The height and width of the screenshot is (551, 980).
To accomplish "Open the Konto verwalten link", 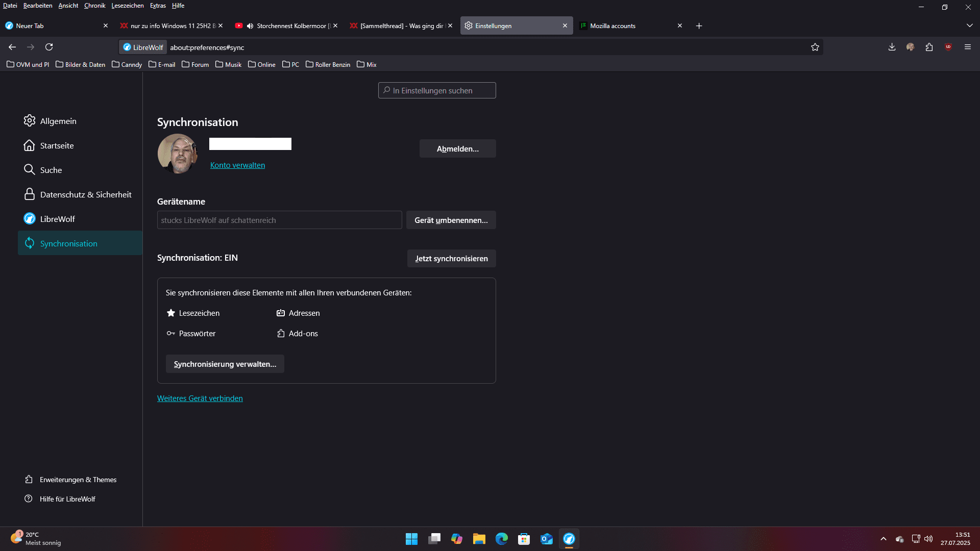I will pyautogui.click(x=237, y=165).
